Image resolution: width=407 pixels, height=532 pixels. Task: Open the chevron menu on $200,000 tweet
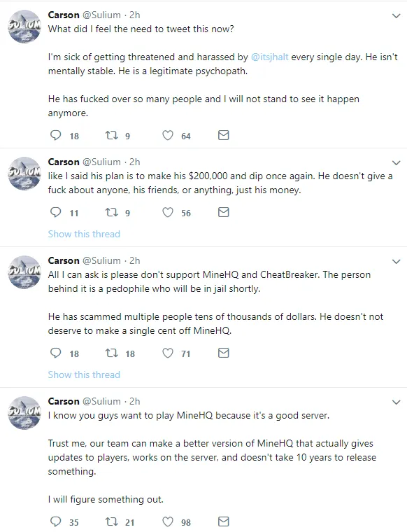point(396,163)
